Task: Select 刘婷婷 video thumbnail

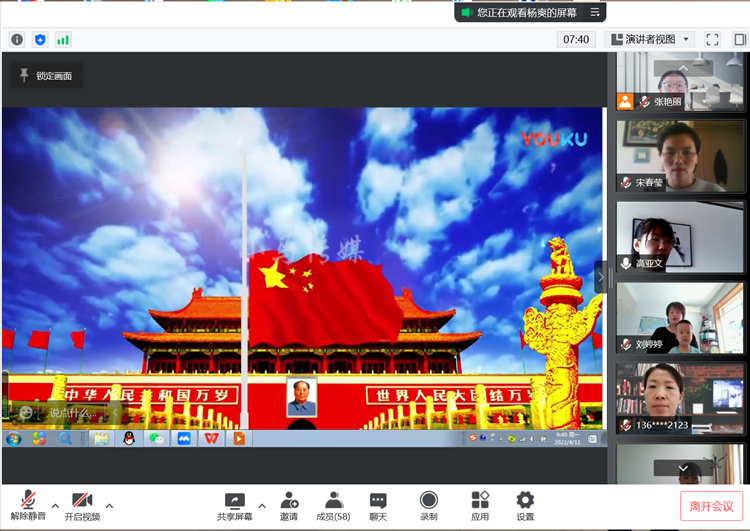Action: pyautogui.click(x=680, y=318)
